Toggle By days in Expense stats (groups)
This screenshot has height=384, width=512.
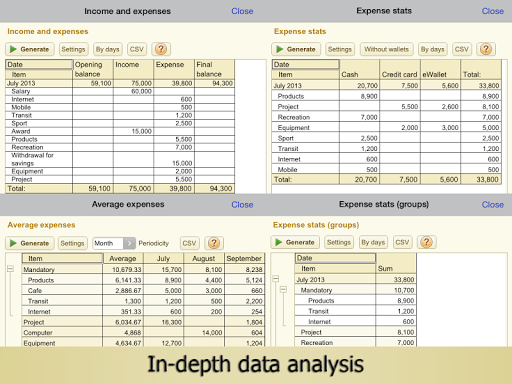[373, 242]
